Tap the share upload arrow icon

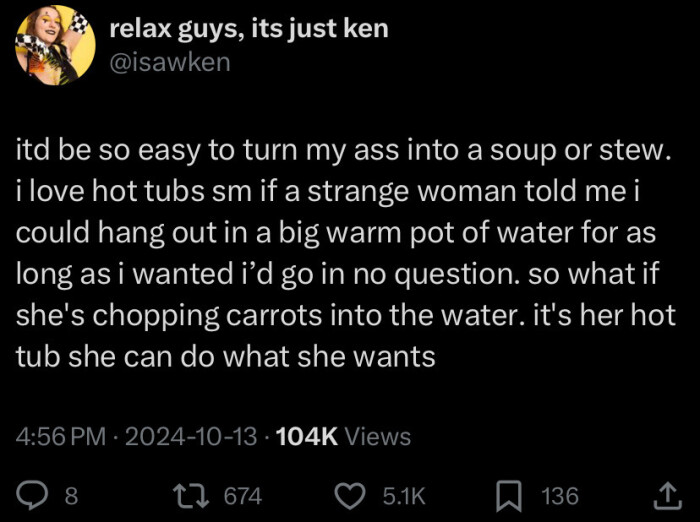point(668,496)
